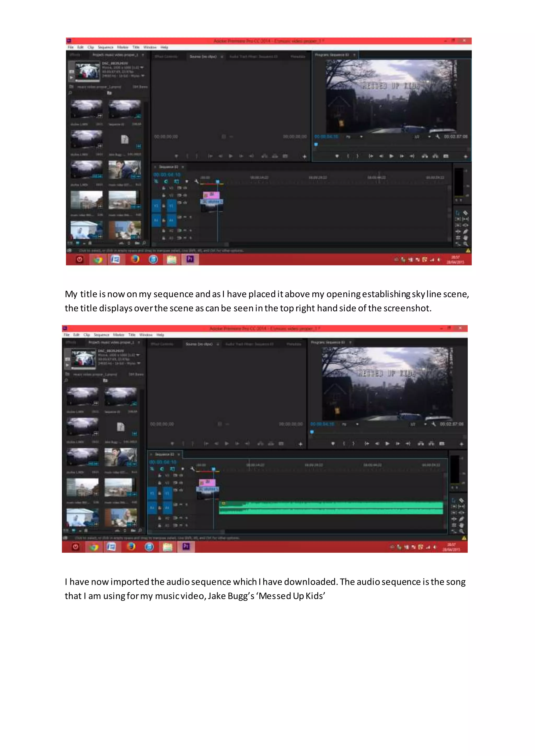
Task: Click the timeline playhead in upper screenshot
Action: pyautogui.click(x=217, y=181)
